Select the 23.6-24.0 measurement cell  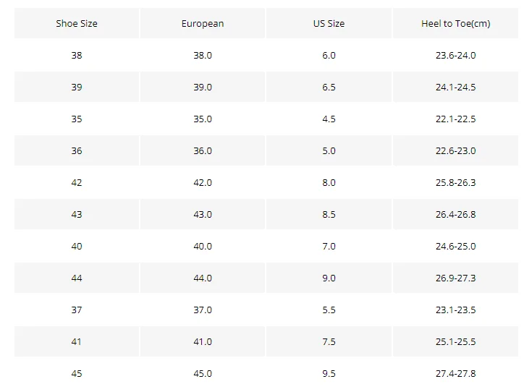(456, 55)
